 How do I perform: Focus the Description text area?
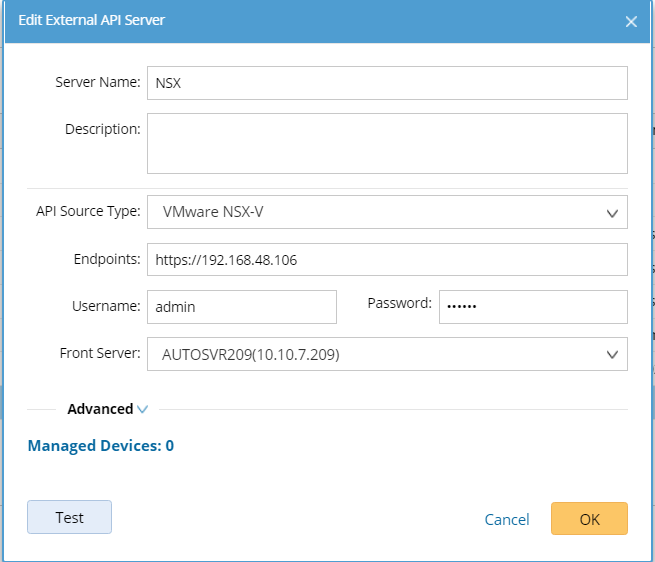point(387,143)
